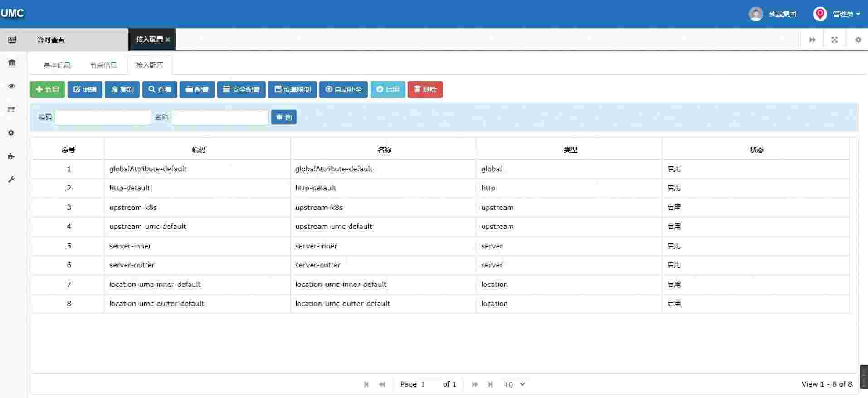The width and height of the screenshot is (868, 398).
Task: Click row number 8 cell
Action: click(x=68, y=303)
